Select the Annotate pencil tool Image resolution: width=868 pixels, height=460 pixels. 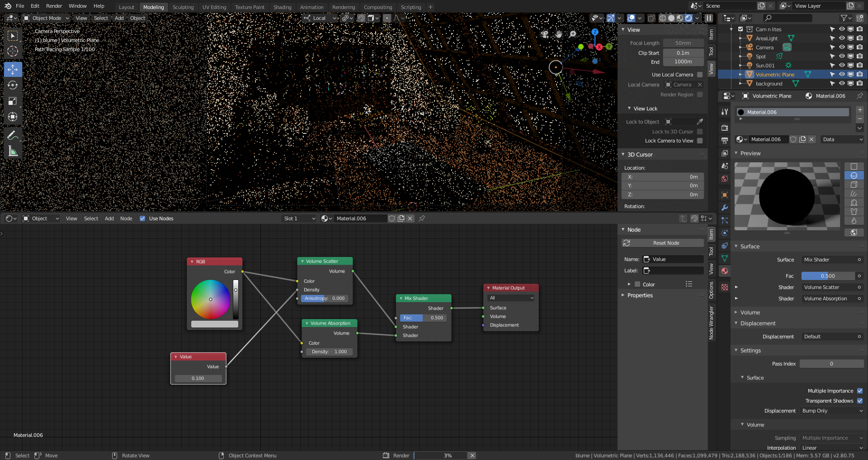(13, 135)
